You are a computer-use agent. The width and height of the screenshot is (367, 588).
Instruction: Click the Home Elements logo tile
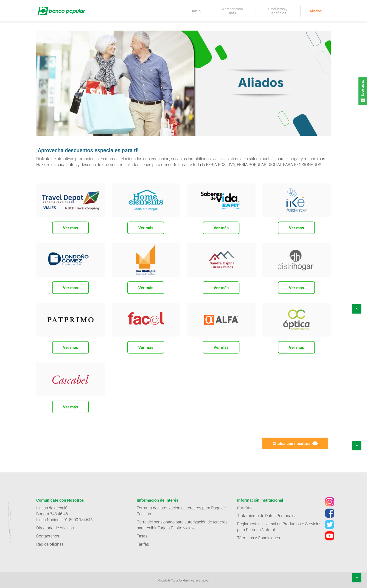(146, 200)
